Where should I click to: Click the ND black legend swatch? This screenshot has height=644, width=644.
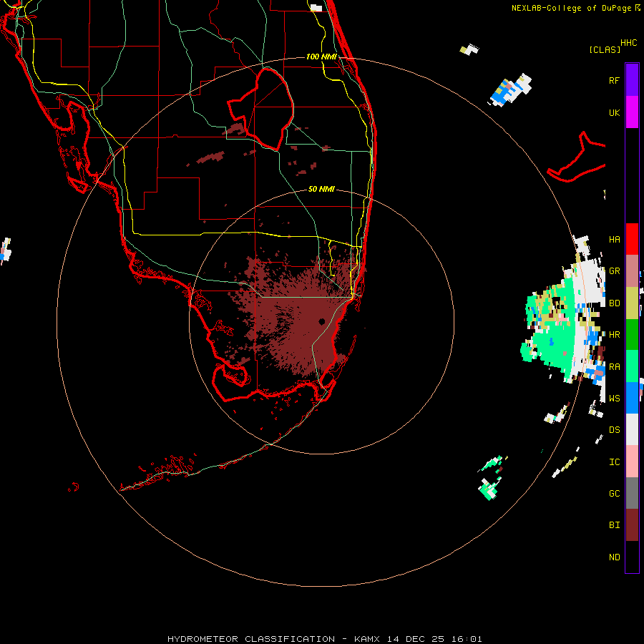(x=632, y=557)
